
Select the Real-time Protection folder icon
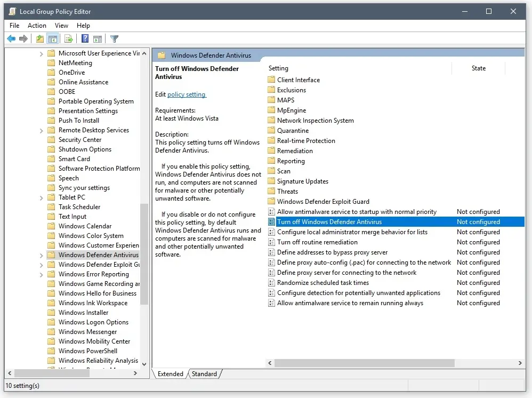(x=271, y=141)
